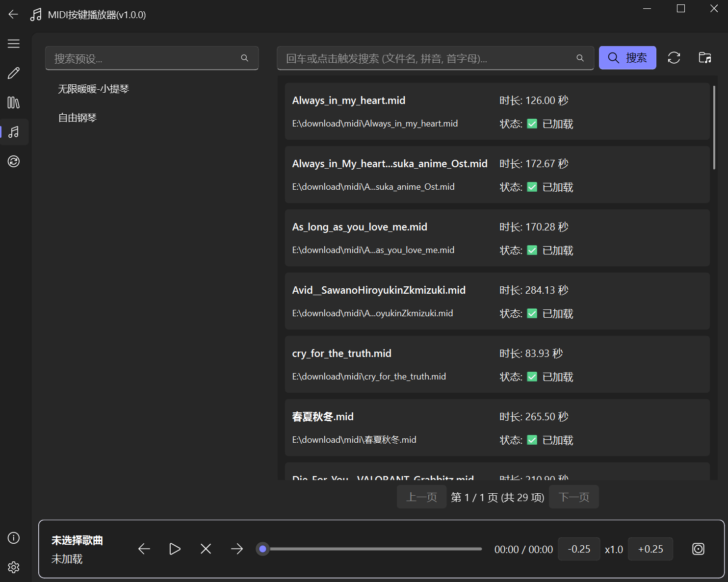This screenshot has height=582, width=728.
Task: Open settings gear in sidebar
Action: [14, 567]
